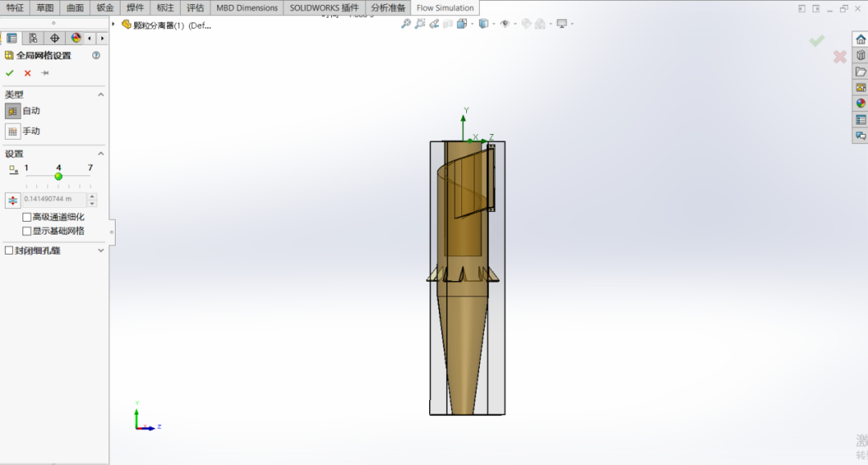Expand the 封闭细孔缝 section
868x465 pixels.
(100, 251)
